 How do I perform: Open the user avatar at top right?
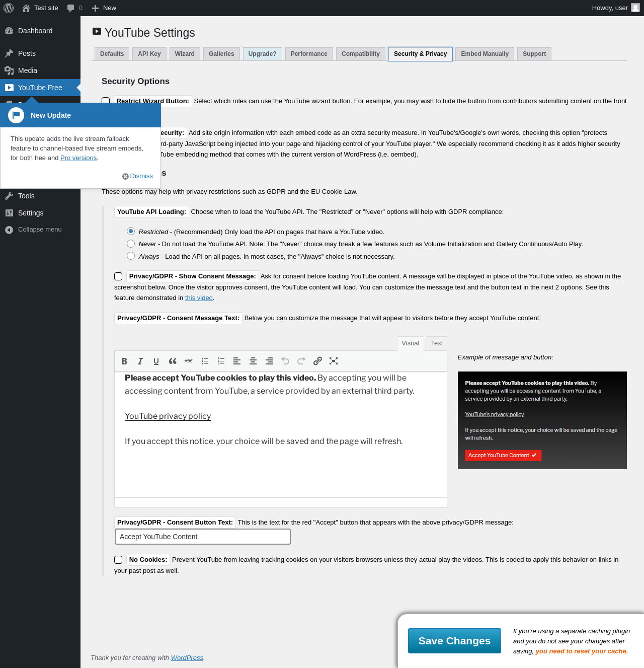(635, 8)
